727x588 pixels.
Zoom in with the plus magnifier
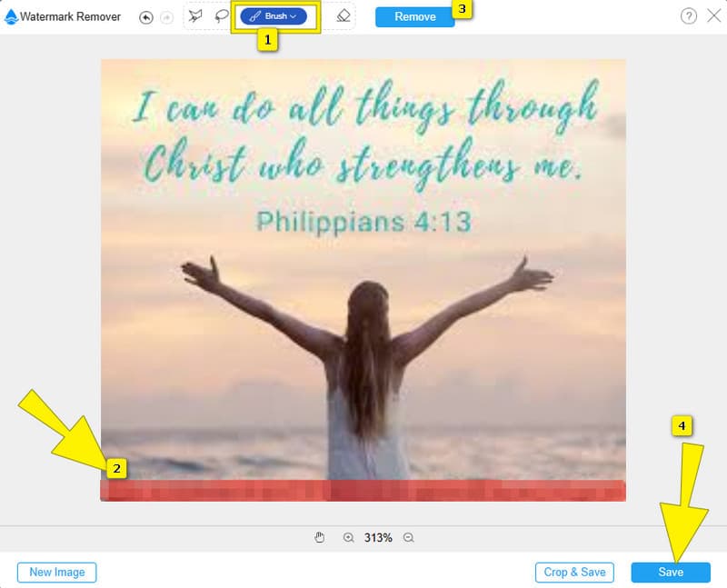coord(349,538)
